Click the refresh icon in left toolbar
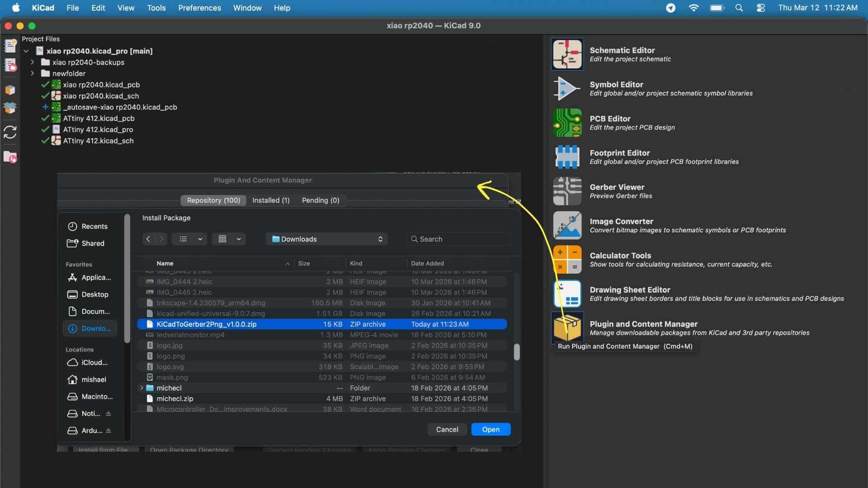Image resolution: width=868 pixels, height=488 pixels. [10, 132]
